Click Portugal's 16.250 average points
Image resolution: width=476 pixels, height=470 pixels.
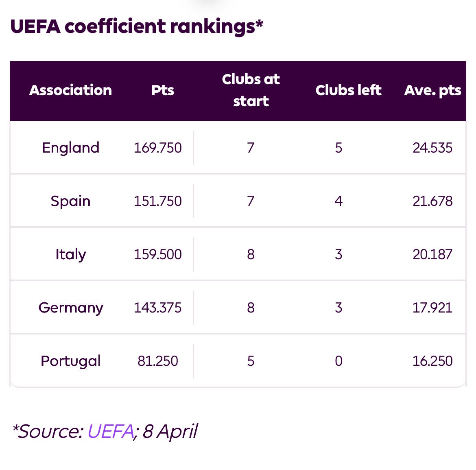[432, 361]
